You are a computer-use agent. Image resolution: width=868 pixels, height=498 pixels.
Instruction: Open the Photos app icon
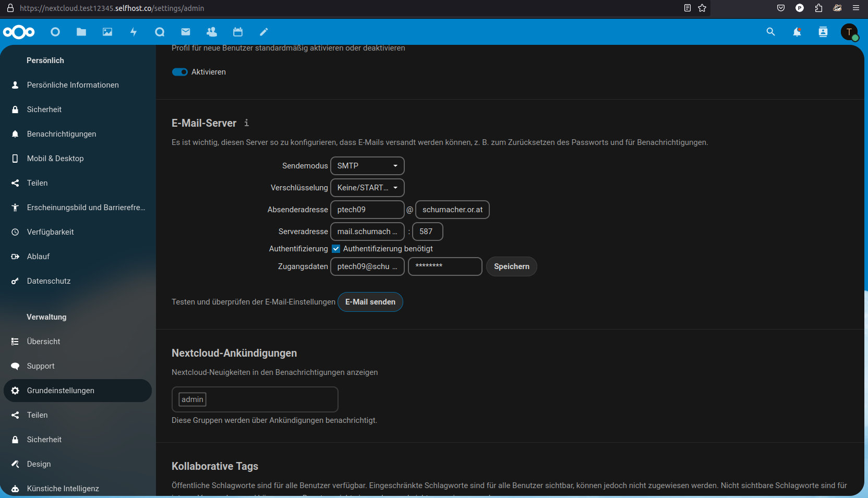point(107,32)
